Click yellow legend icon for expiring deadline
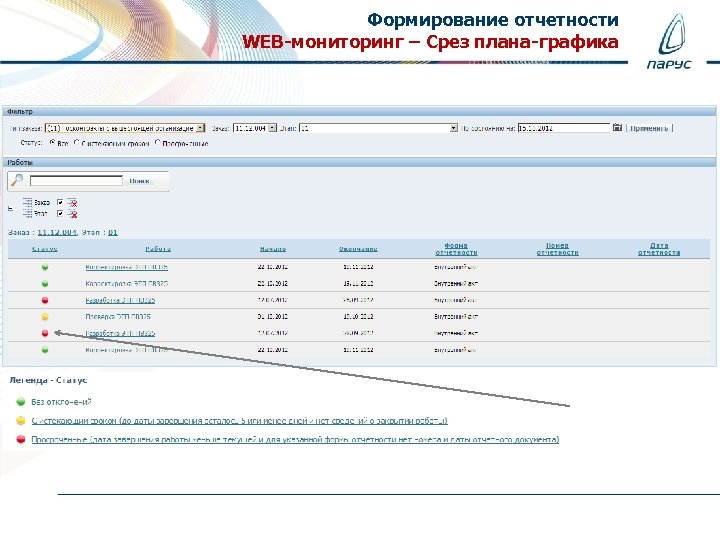720x540 pixels. 21,421
